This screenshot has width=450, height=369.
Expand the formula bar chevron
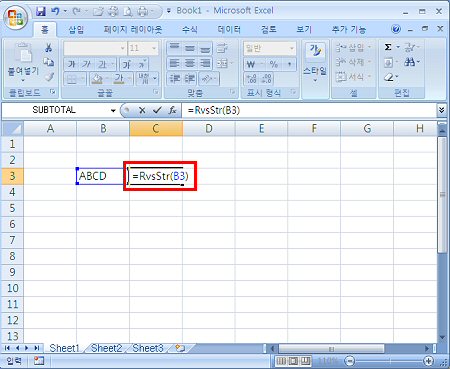pyautogui.click(x=442, y=110)
